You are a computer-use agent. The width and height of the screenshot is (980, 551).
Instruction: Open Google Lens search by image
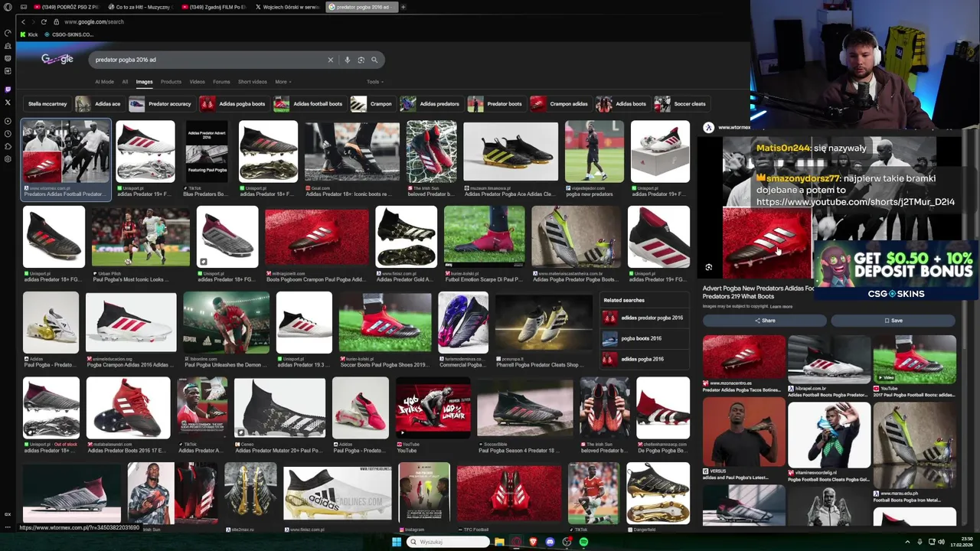[361, 60]
